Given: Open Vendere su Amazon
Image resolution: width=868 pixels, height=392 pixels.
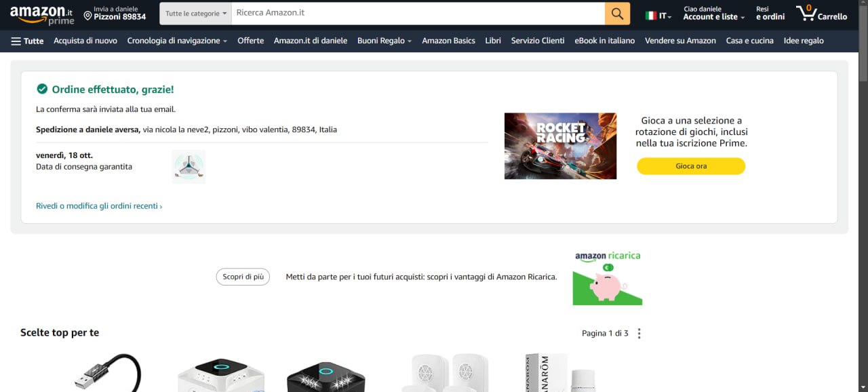Looking at the screenshot, I should click(680, 41).
